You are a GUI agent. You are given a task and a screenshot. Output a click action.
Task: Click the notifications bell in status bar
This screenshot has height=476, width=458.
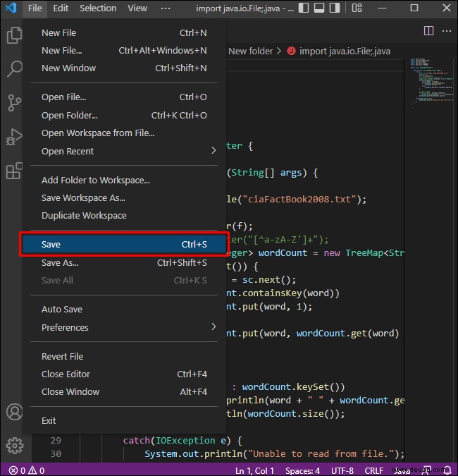pyautogui.click(x=447, y=470)
